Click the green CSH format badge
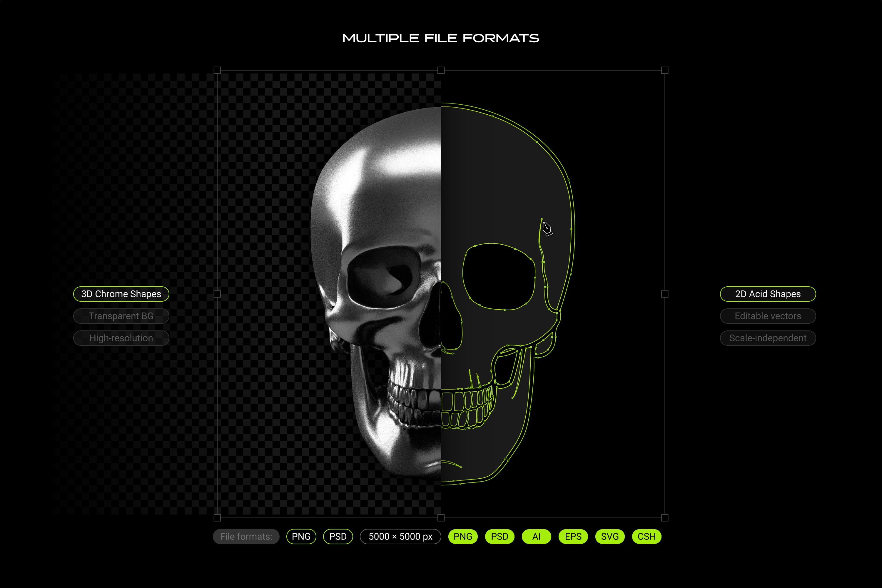The width and height of the screenshot is (882, 588). (647, 537)
